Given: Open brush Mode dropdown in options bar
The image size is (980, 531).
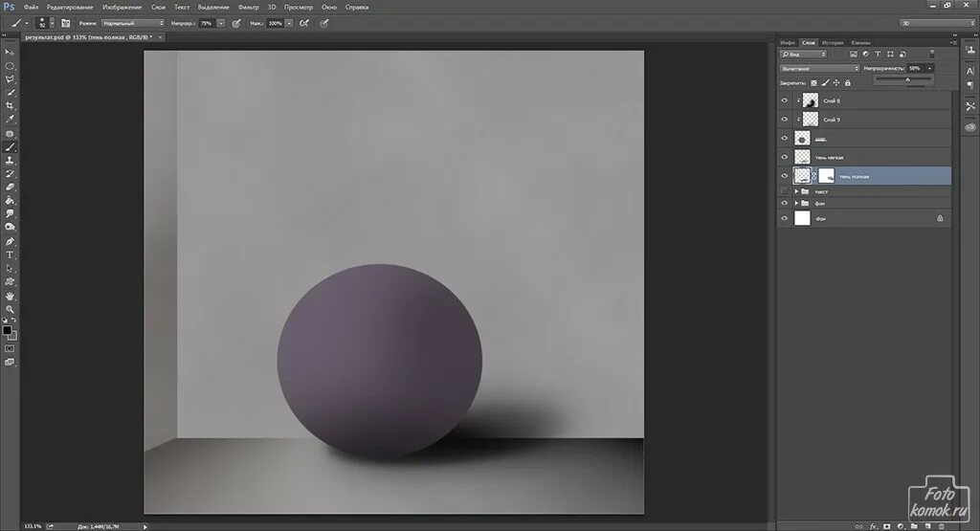Looking at the screenshot, I should tap(132, 23).
